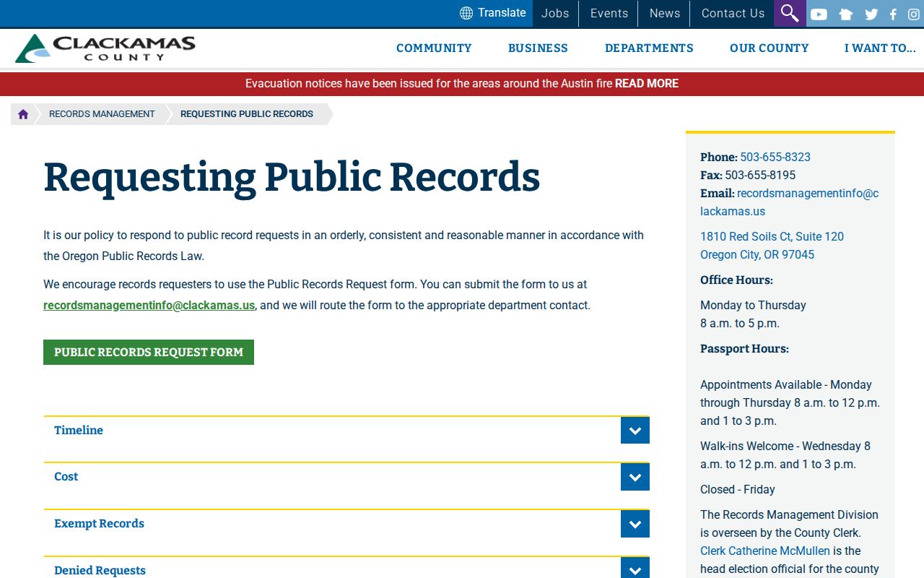Open the Business menu
924x578 pixels.
(538, 48)
